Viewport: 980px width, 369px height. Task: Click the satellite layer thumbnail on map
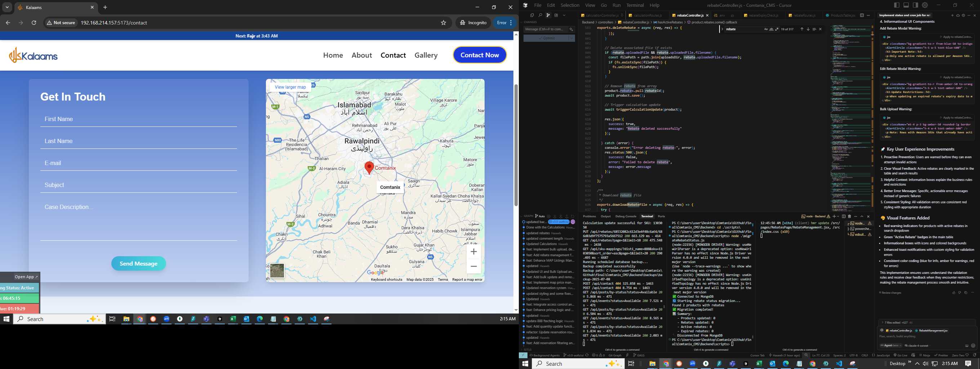coord(277,271)
